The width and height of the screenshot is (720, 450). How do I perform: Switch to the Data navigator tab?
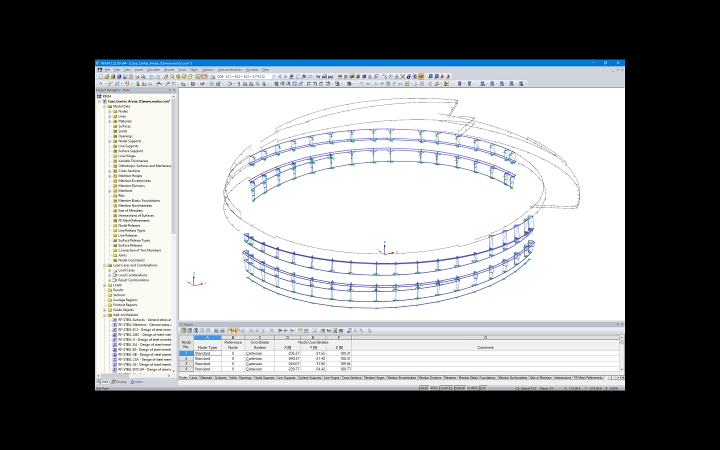pos(103,382)
